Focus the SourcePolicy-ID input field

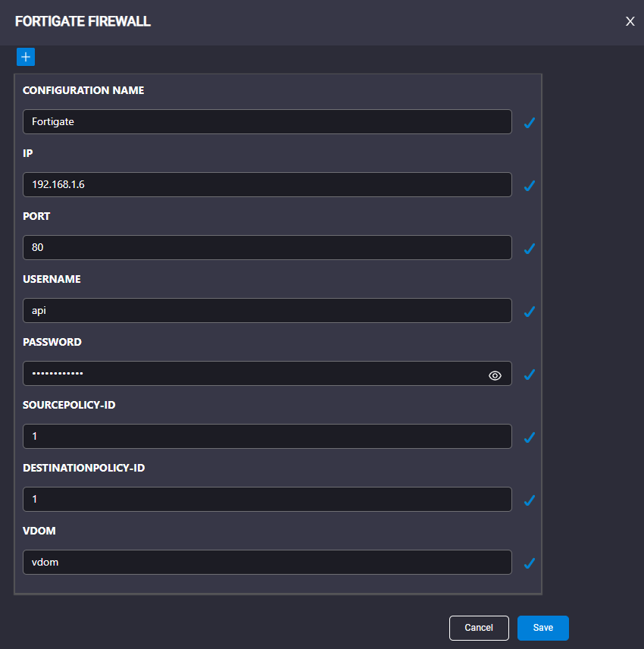pos(267,436)
